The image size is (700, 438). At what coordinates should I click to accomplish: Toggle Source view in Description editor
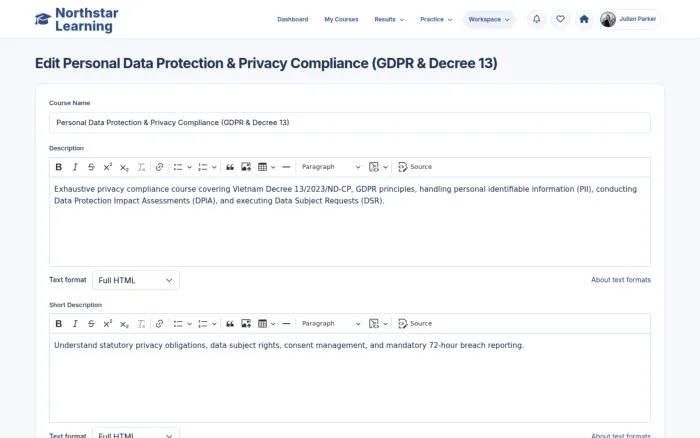click(x=415, y=167)
